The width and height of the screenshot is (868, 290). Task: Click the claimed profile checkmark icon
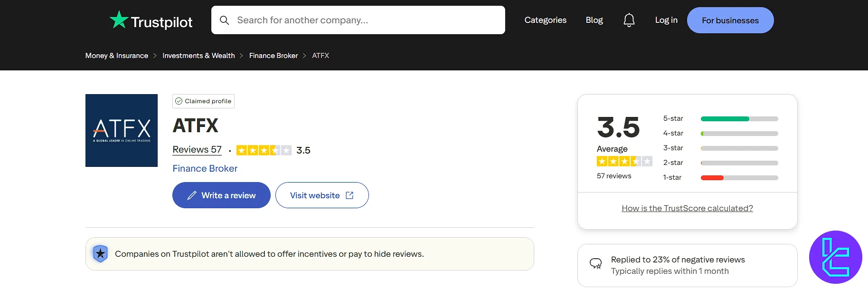tap(179, 101)
